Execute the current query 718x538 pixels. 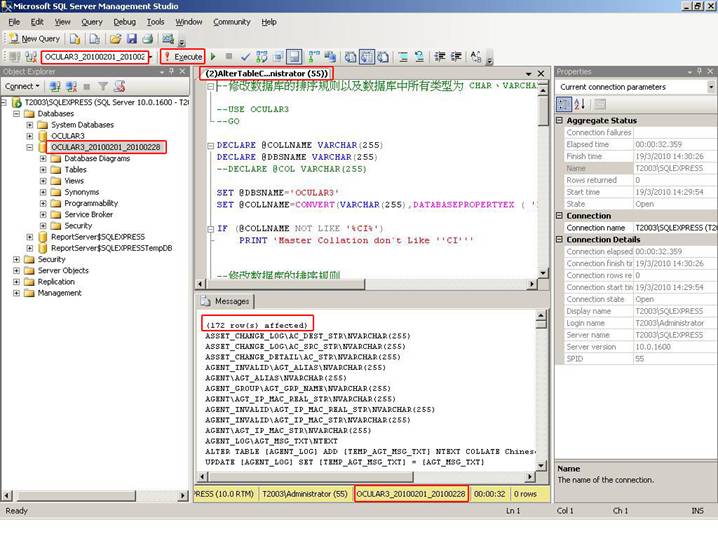coord(183,57)
